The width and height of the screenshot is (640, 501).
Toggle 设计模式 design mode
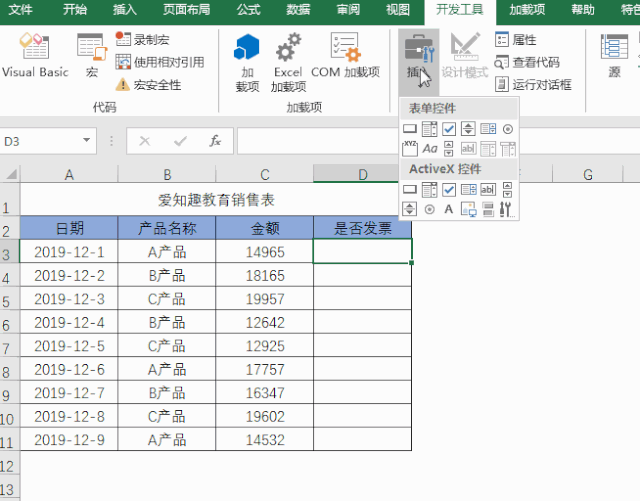click(465, 55)
